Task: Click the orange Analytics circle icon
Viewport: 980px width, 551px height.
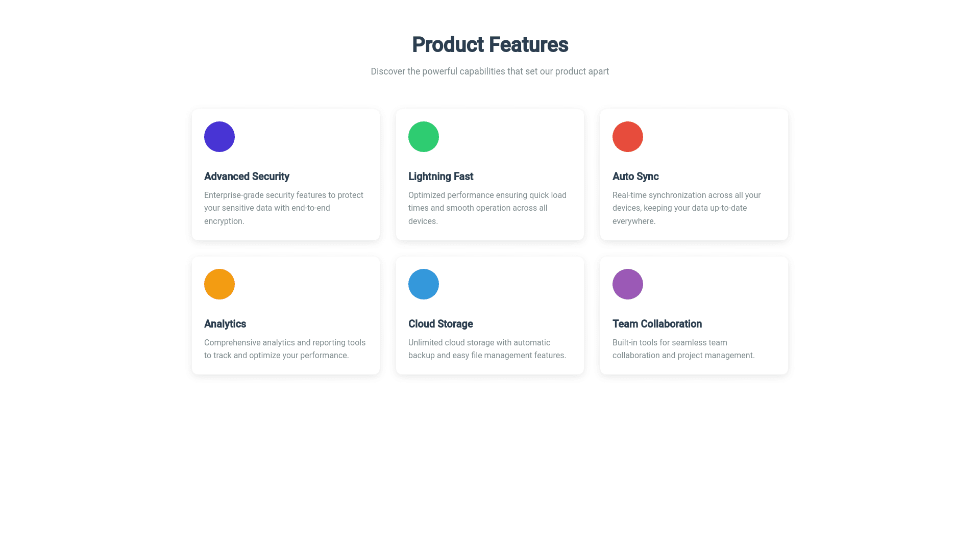Action: point(219,284)
